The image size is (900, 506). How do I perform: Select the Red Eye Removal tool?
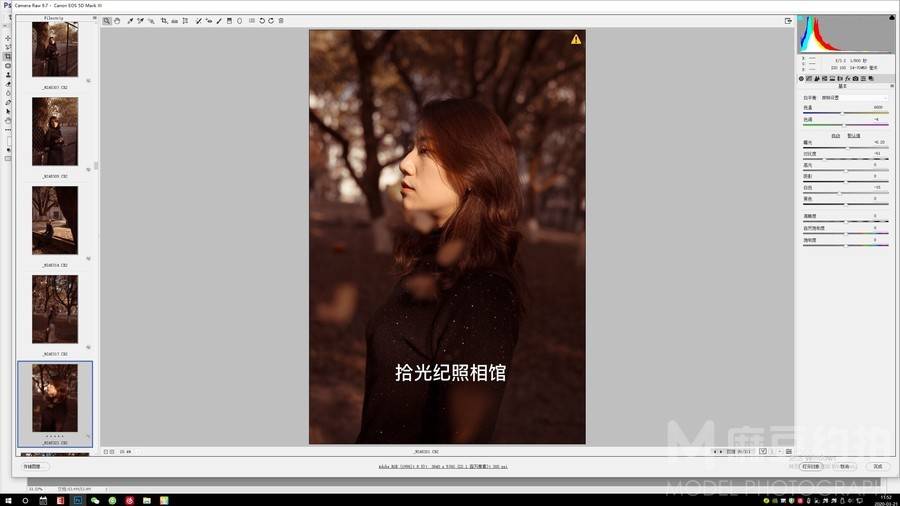coord(209,21)
